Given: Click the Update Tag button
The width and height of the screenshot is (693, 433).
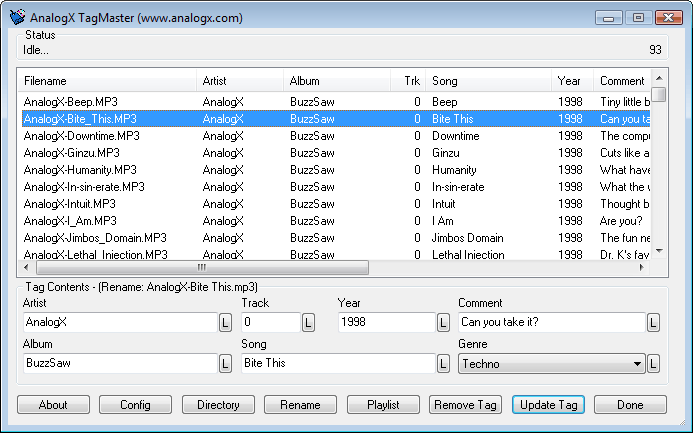Looking at the screenshot, I should pyautogui.click(x=548, y=405).
